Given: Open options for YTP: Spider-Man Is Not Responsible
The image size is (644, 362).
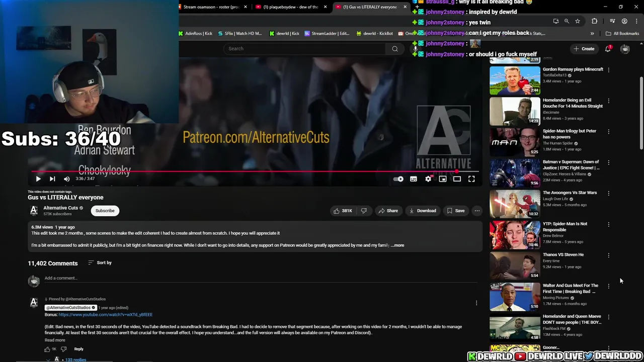Looking at the screenshot, I should [x=609, y=224].
